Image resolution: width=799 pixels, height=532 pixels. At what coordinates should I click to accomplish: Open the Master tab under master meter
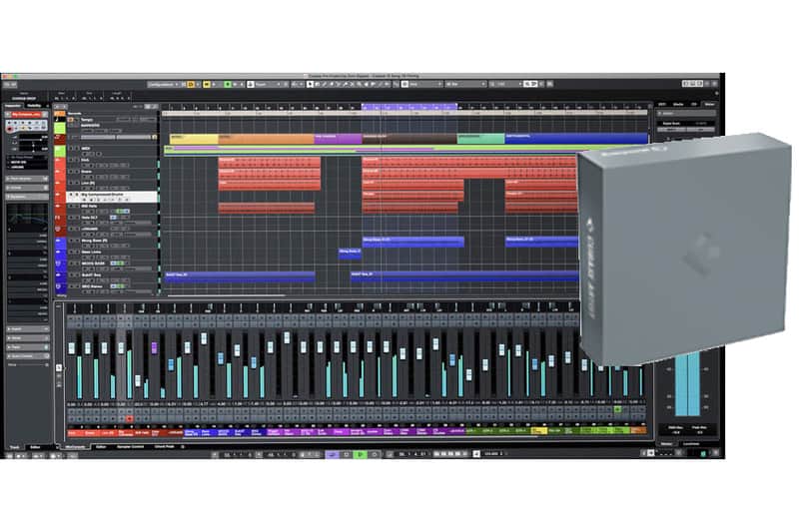pos(666,444)
